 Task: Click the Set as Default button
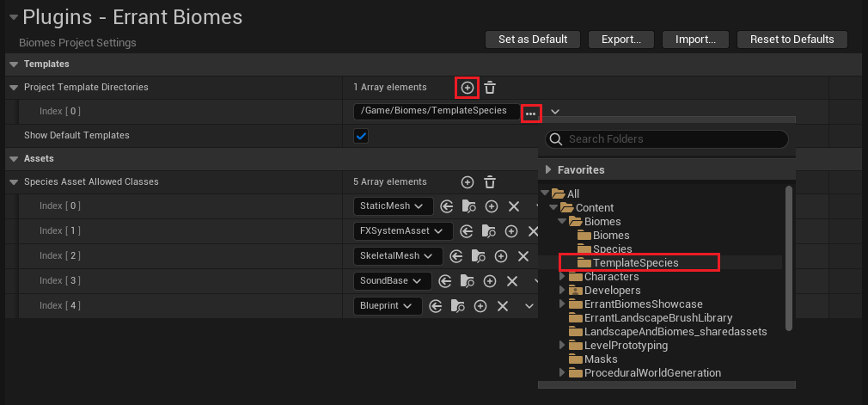click(533, 40)
